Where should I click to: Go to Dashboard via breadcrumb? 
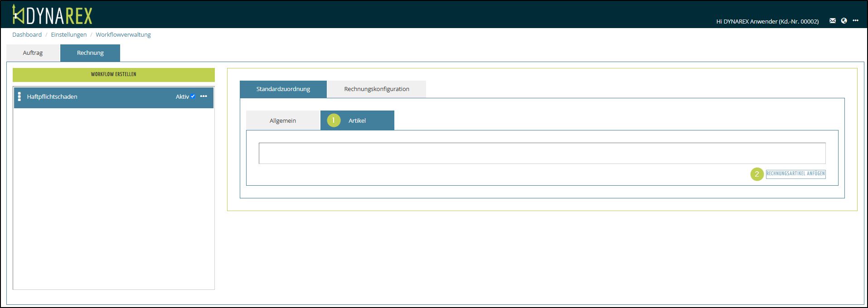(x=27, y=35)
